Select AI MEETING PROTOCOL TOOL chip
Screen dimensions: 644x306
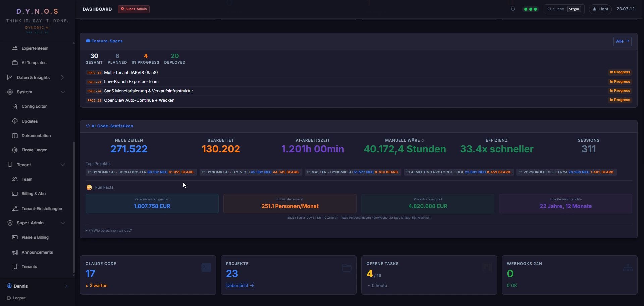(x=459, y=172)
